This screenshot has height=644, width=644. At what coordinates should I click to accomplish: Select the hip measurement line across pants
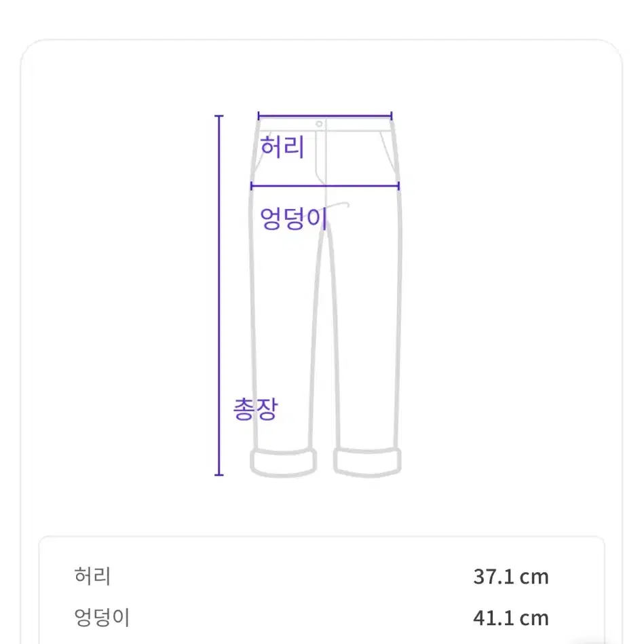pyautogui.click(x=325, y=187)
